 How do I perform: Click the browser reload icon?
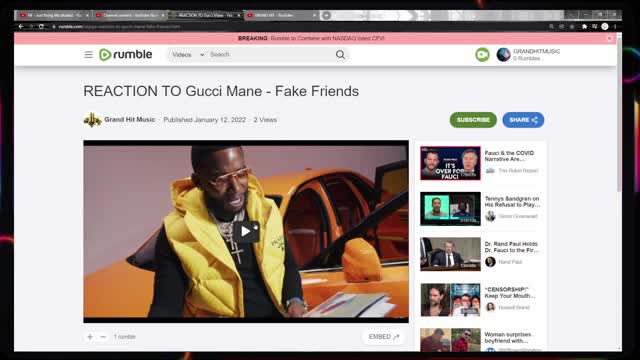tap(41, 27)
